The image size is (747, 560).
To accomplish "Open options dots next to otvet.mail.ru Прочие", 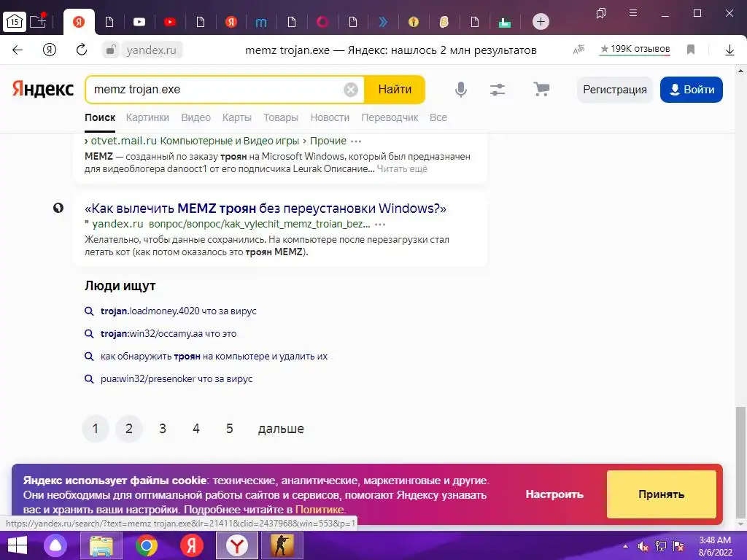I will coord(356,141).
